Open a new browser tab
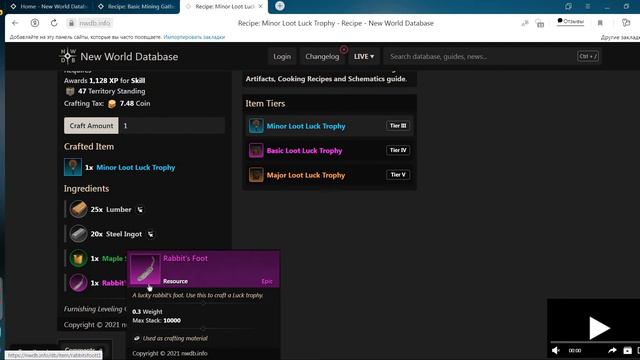The width and height of the screenshot is (640, 360). tap(280, 6)
